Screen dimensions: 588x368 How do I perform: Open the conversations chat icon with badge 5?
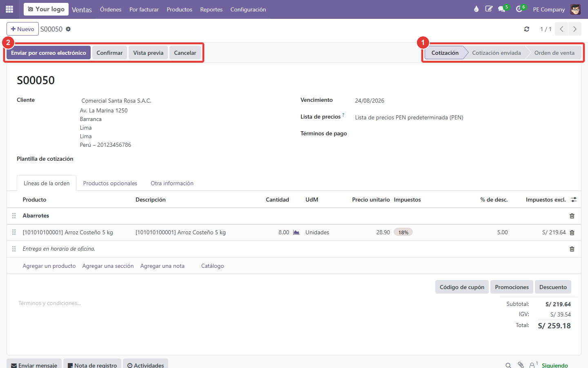click(x=502, y=9)
